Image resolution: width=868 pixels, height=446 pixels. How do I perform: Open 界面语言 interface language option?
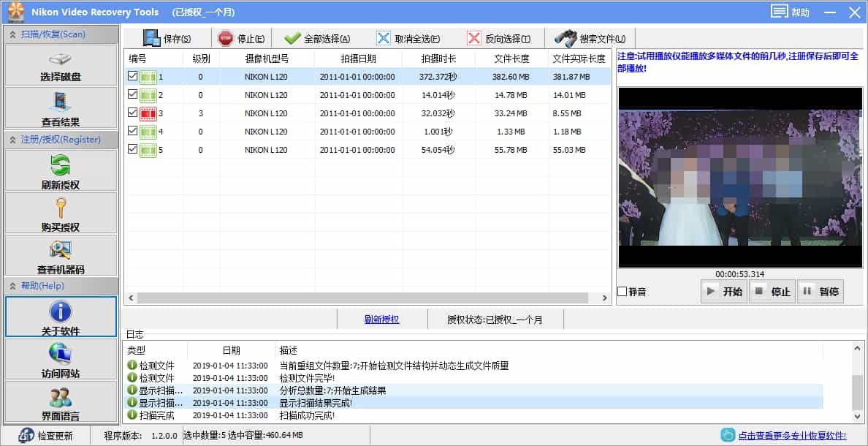pos(61,401)
